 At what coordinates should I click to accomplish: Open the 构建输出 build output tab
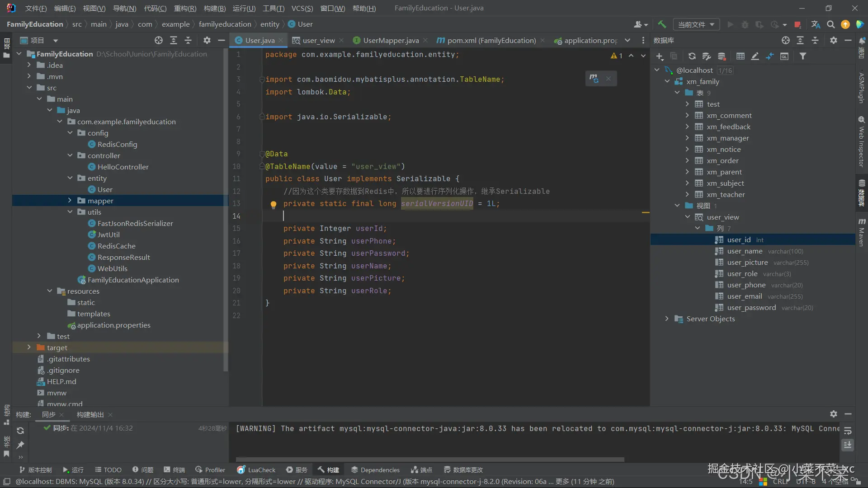90,414
